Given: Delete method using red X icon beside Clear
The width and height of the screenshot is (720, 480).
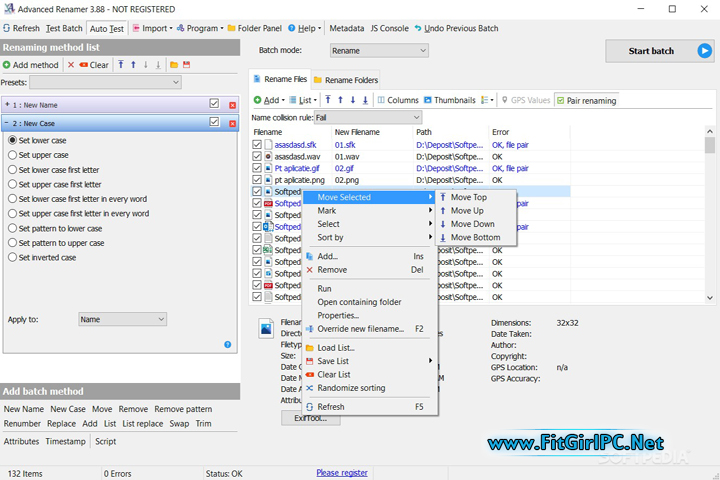Looking at the screenshot, I should point(71,65).
